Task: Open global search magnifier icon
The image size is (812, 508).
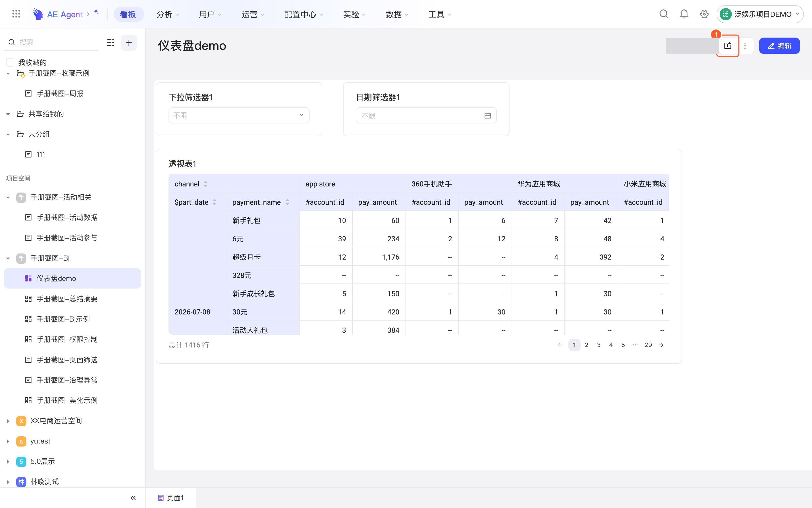Action: [664, 14]
